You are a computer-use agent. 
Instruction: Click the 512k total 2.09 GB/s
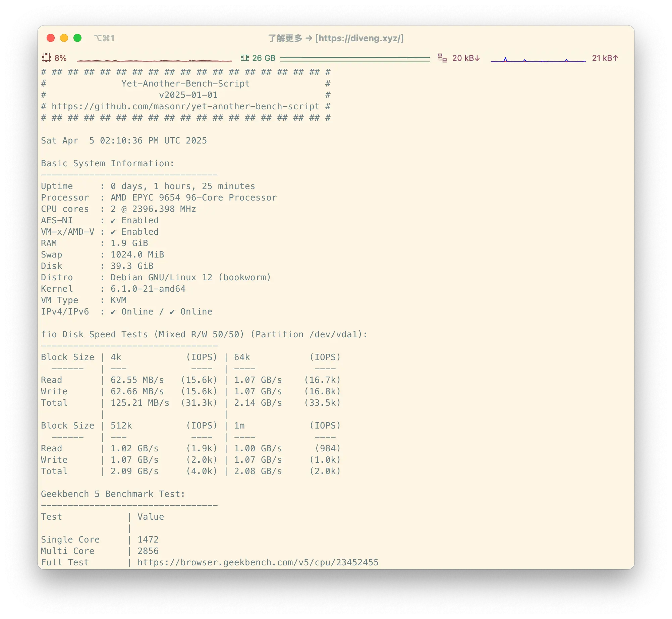coord(134,471)
